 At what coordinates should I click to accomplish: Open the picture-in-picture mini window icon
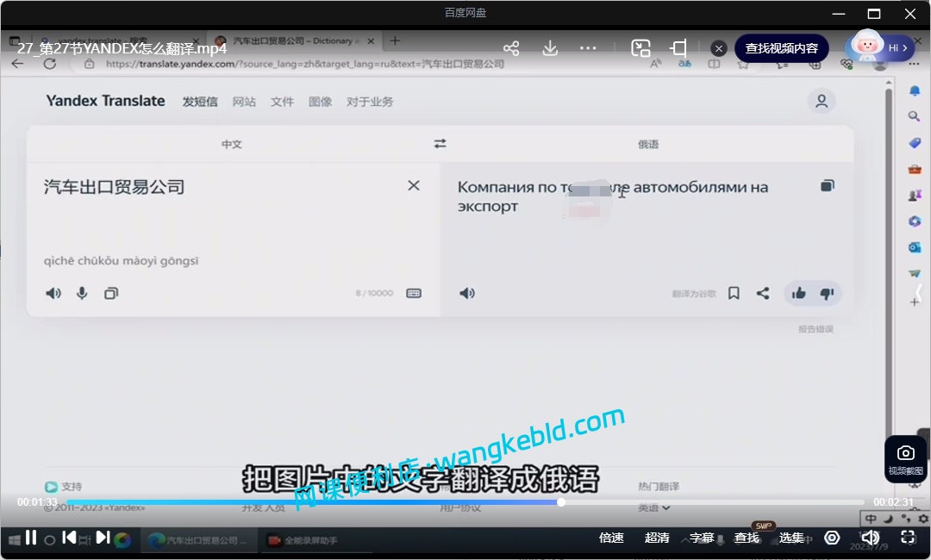(640, 48)
